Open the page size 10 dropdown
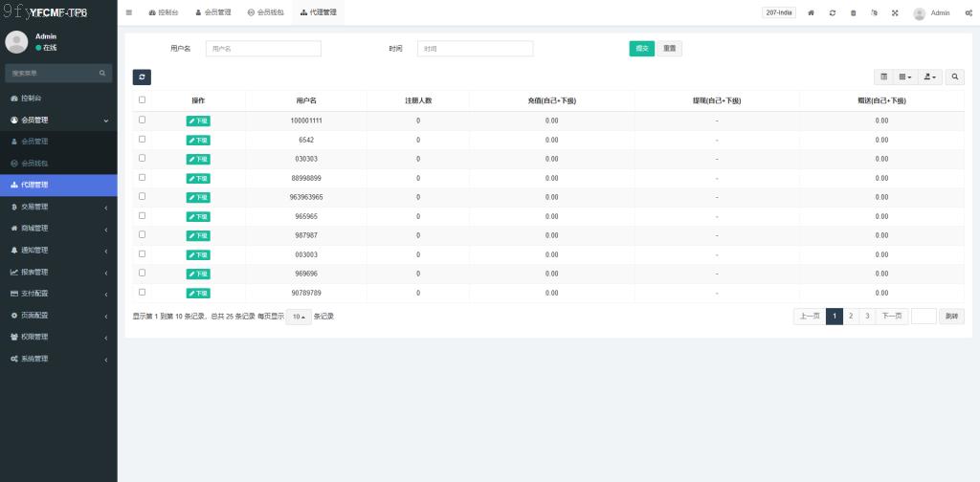The height and width of the screenshot is (482, 980). pos(300,317)
